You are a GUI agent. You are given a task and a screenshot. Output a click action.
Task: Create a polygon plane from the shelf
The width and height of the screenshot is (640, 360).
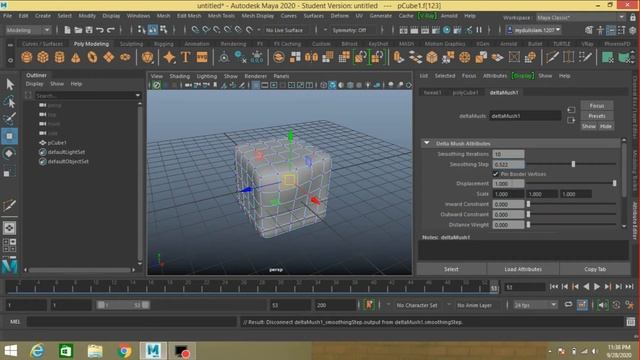109,57
